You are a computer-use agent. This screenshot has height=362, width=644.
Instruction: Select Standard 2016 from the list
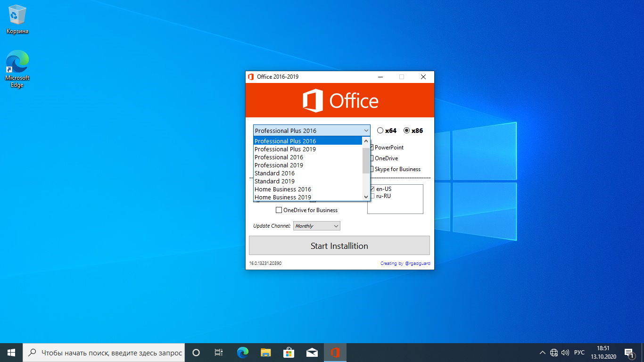(307, 173)
